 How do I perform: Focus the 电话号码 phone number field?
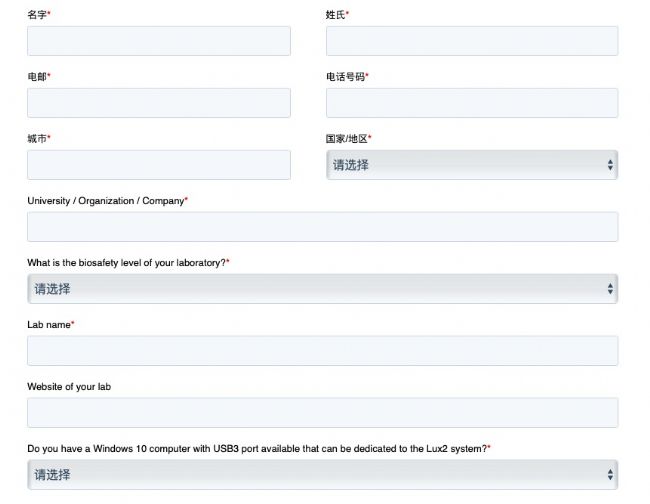472,103
